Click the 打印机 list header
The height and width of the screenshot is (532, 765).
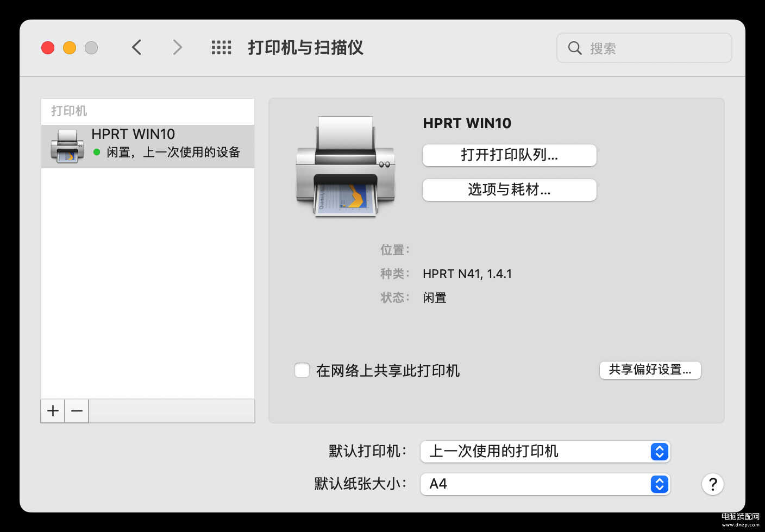tap(69, 111)
